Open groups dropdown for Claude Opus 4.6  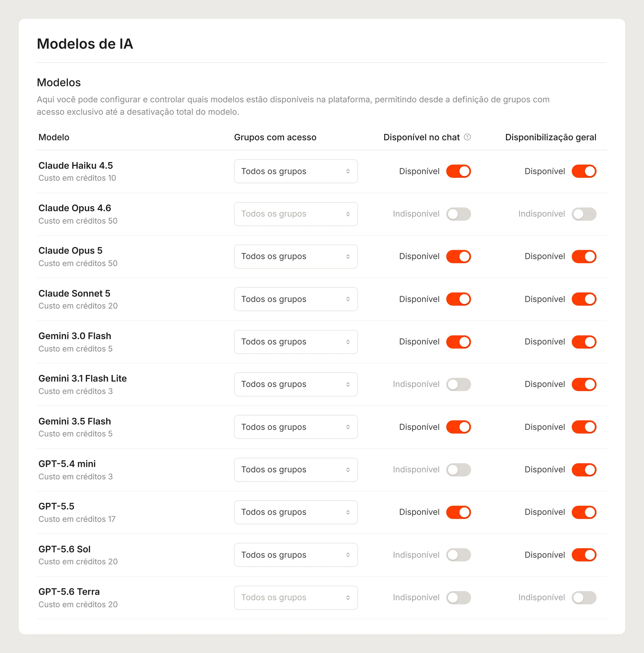(296, 214)
